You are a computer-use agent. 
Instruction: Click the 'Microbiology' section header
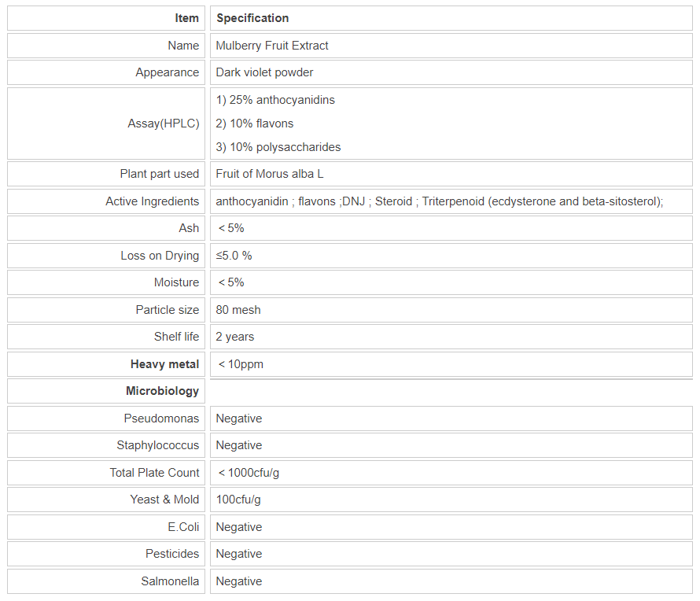[162, 391]
